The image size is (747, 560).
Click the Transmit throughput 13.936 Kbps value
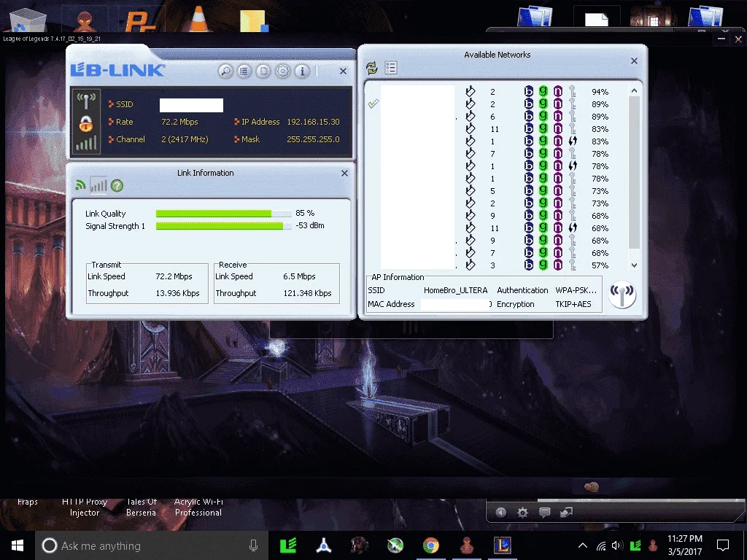[178, 293]
